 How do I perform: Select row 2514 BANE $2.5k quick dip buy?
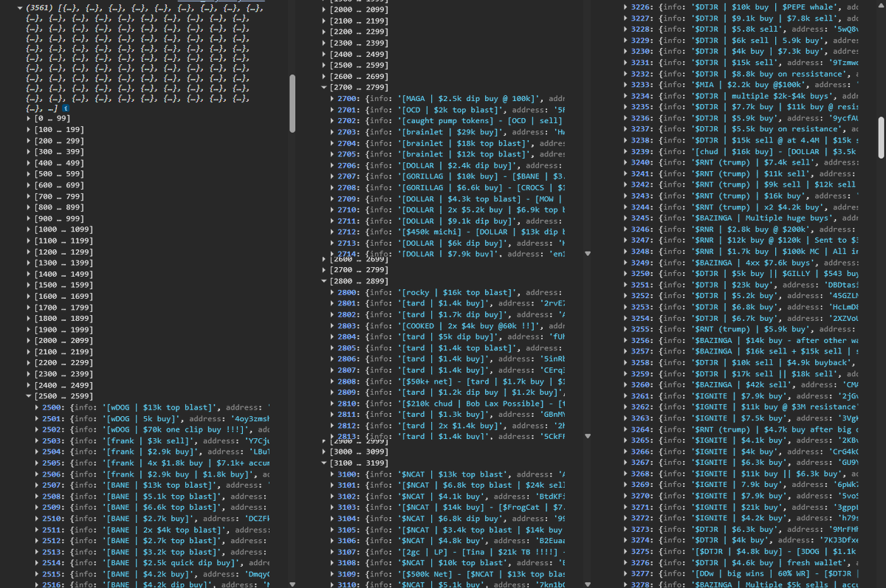click(x=153, y=562)
